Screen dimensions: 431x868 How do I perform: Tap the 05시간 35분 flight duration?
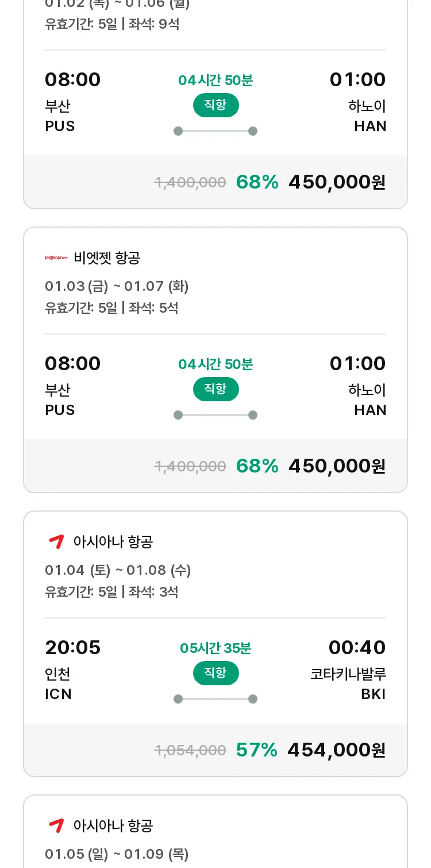click(215, 648)
